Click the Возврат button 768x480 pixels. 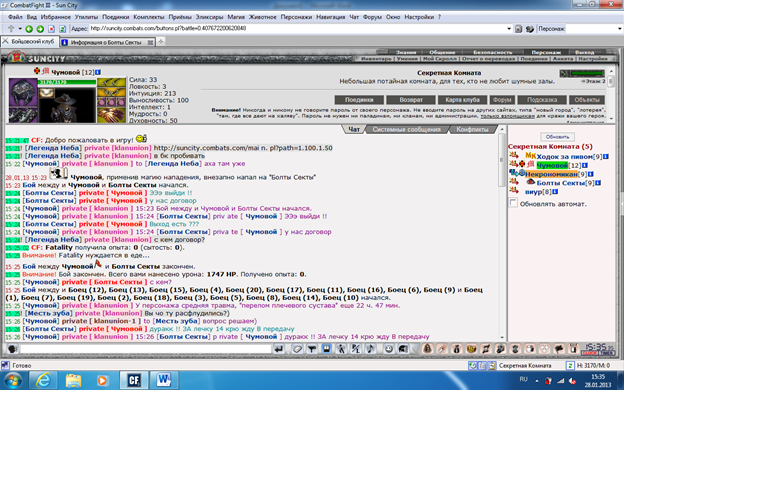[x=410, y=100]
